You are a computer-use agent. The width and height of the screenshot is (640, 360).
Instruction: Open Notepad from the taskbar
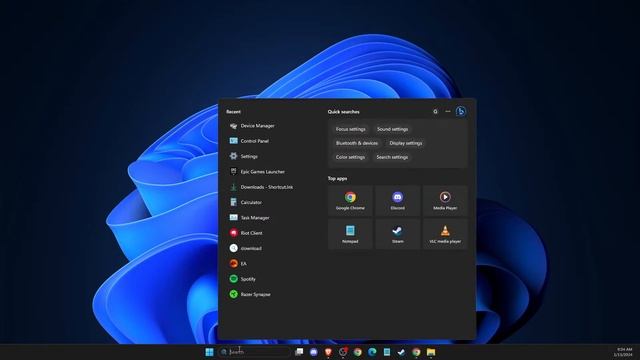click(387, 352)
